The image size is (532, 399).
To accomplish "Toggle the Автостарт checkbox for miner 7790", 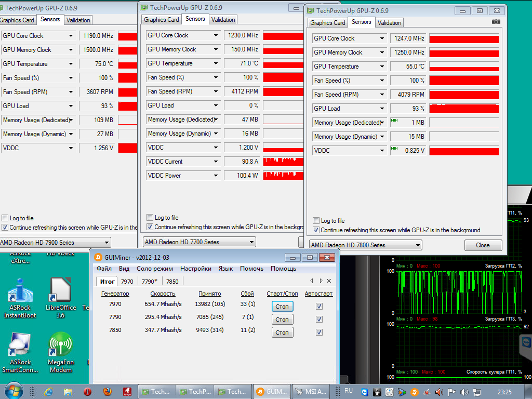I will 319,320.
